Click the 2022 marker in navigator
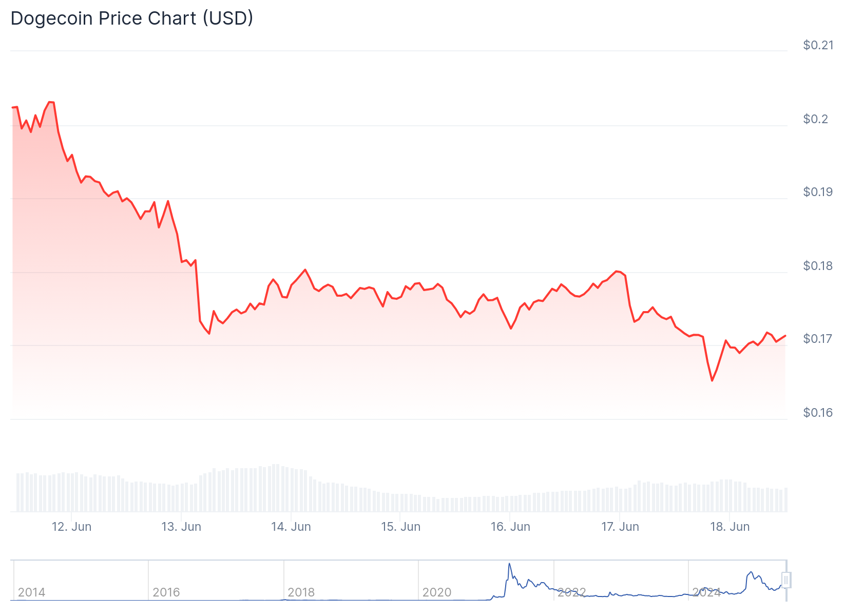844x616 pixels. [571, 592]
